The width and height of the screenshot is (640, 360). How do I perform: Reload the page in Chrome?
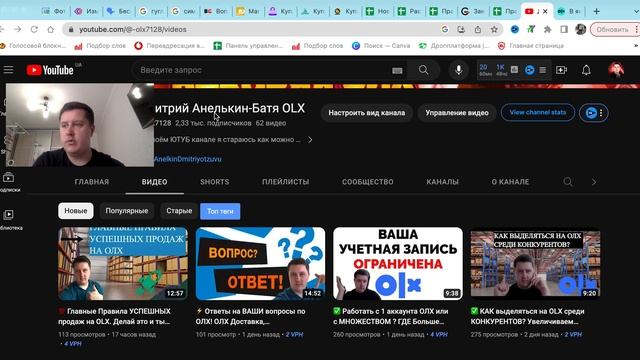(34, 29)
